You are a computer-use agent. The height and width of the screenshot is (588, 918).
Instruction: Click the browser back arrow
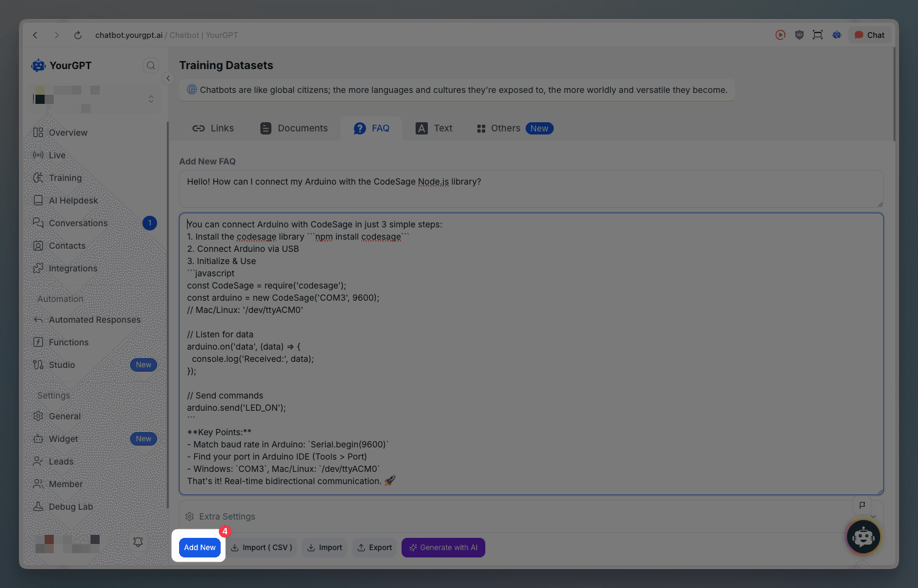coord(35,35)
